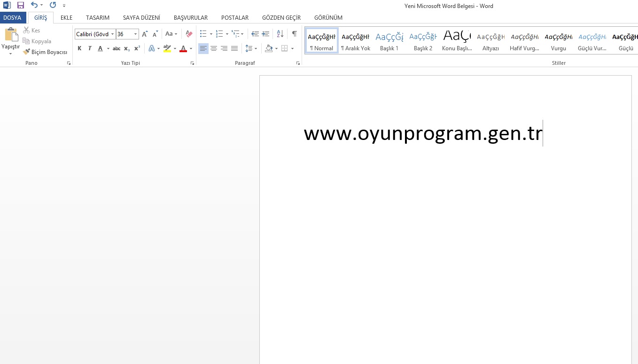
Task: Click the increase font size icon
Action: [145, 34]
